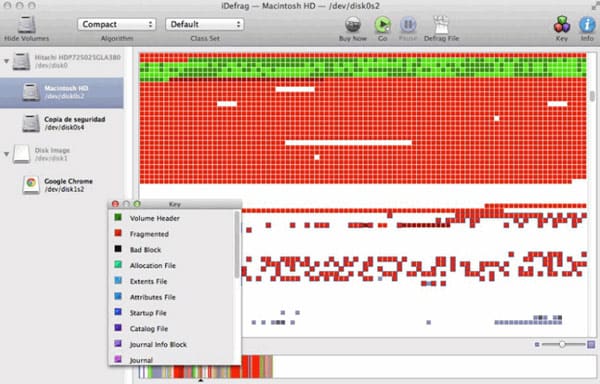The width and height of the screenshot is (600, 384).
Task: Start defragmentation with the Go button
Action: click(382, 25)
